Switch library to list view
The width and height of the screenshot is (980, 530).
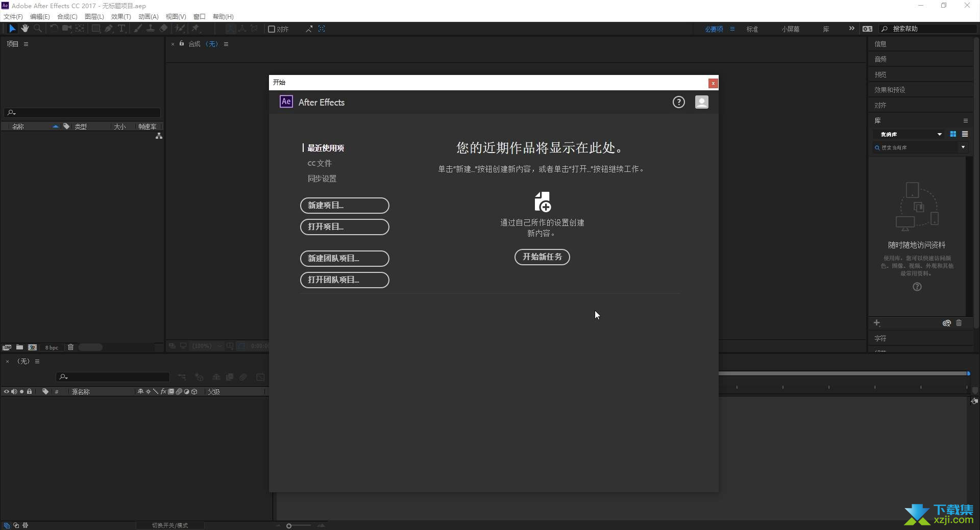point(965,134)
